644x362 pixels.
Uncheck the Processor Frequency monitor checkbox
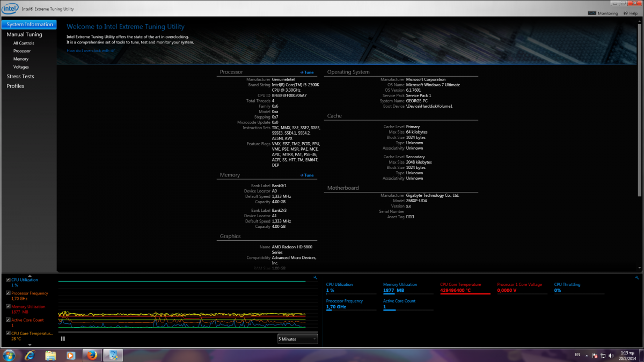coord(8,293)
